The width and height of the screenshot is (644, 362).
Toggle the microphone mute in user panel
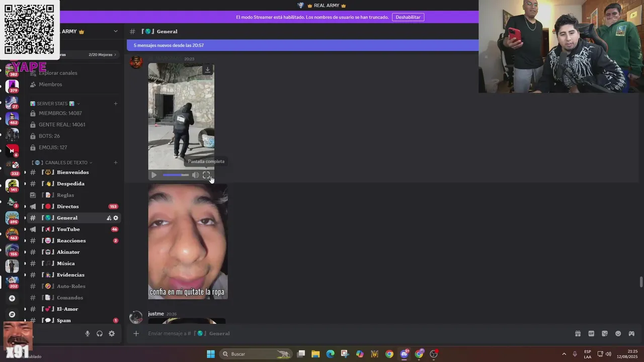tap(87, 333)
